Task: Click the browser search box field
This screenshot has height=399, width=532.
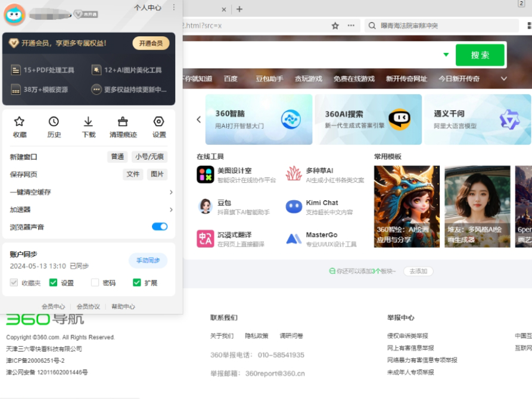Action: [x=442, y=26]
